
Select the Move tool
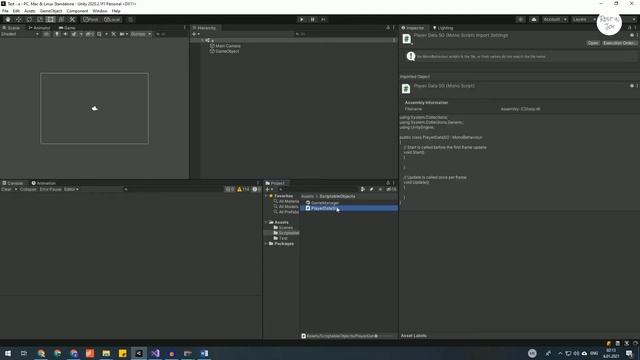pyautogui.click(x=18, y=19)
